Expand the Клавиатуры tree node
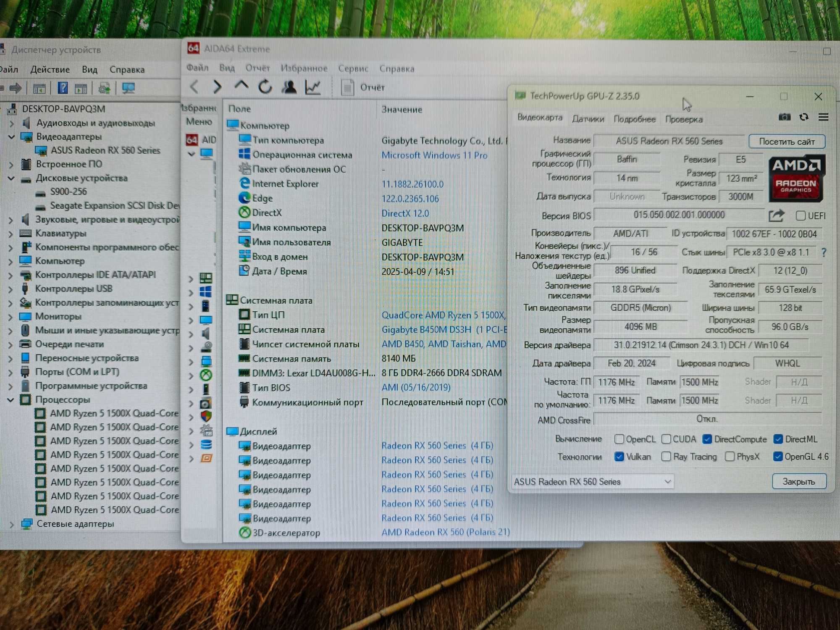 (11, 234)
